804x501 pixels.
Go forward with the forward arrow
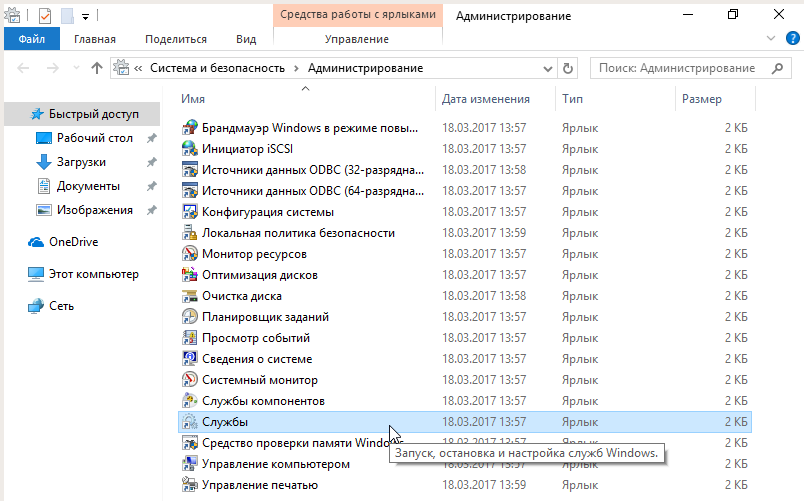point(53,68)
